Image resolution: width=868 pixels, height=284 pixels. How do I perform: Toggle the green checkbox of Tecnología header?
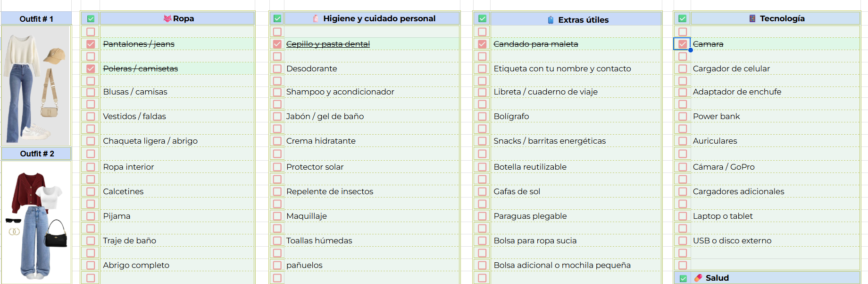click(x=682, y=19)
